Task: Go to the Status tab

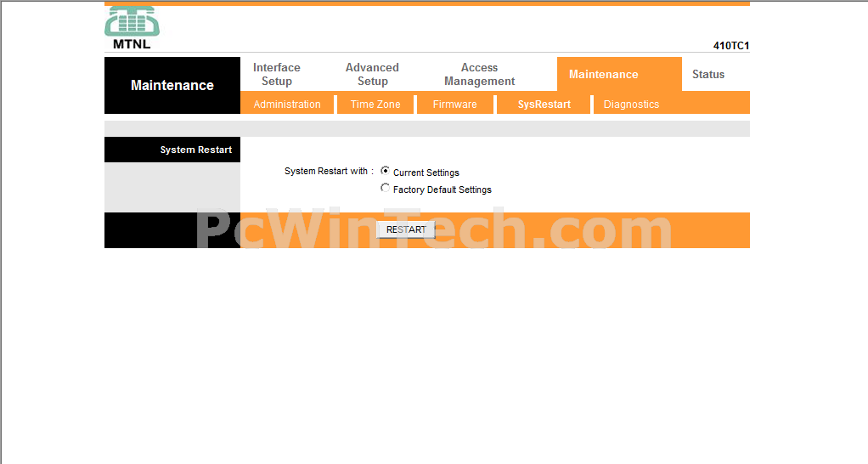Action: [x=708, y=74]
